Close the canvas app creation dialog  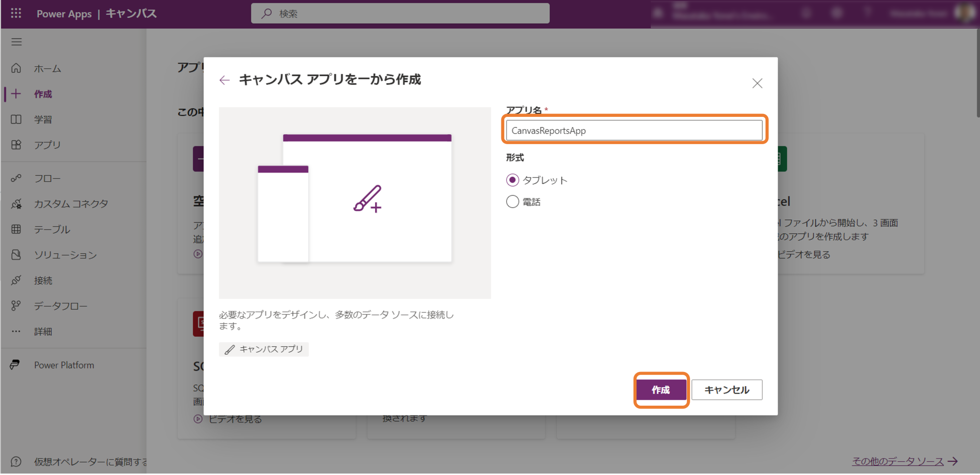[757, 83]
